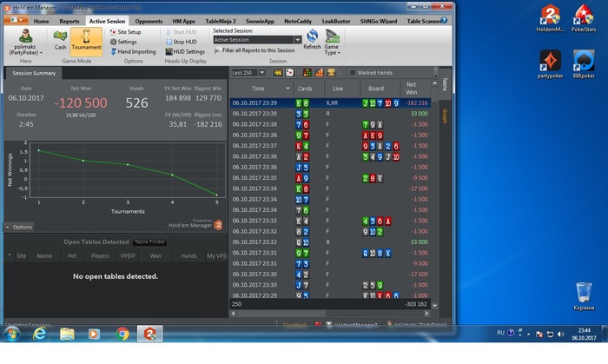Open the 888poker desktop shortcut

[x=584, y=64]
